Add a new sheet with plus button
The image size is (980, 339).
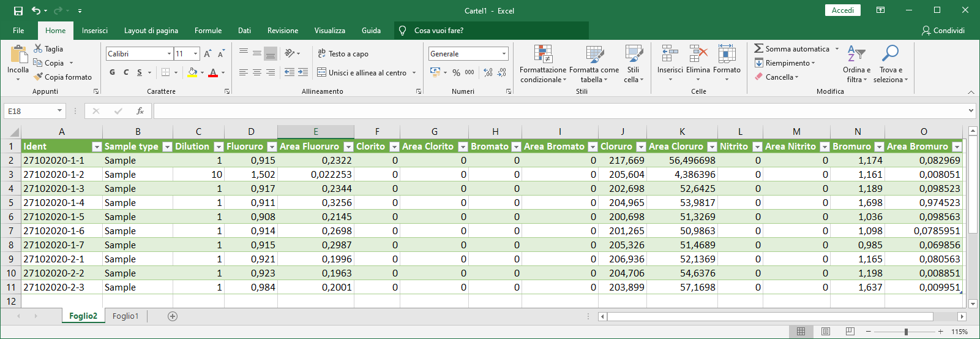pyautogui.click(x=173, y=316)
